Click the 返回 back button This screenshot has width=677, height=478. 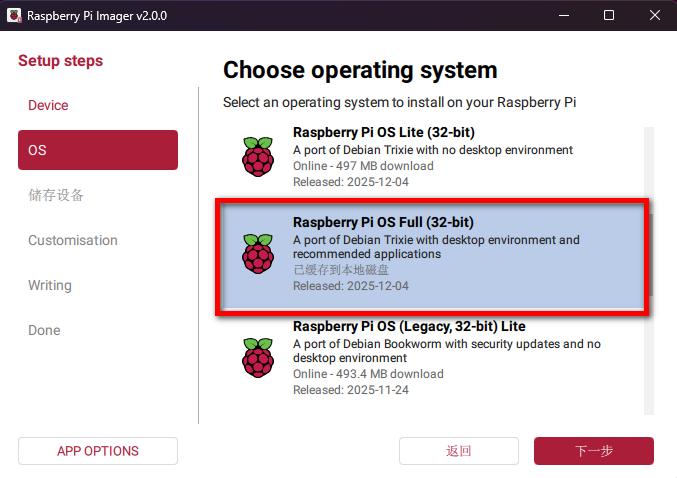point(459,451)
